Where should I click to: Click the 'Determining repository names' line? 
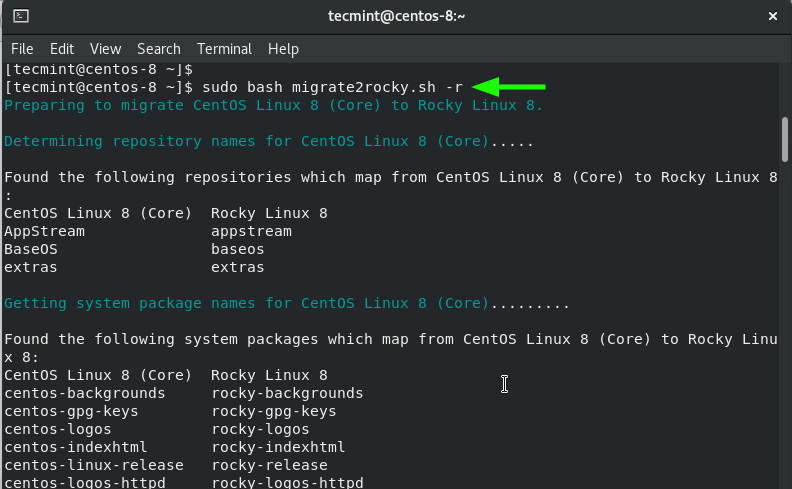click(269, 141)
